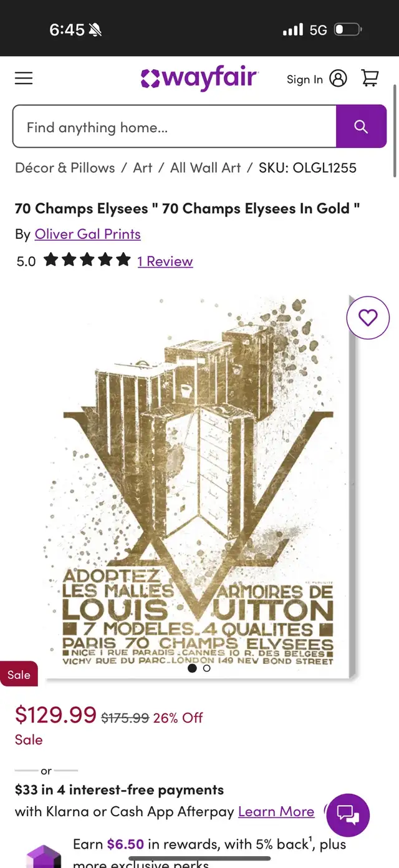Tap the five-star rating
Screen dimensions: 399x868
(x=87, y=260)
